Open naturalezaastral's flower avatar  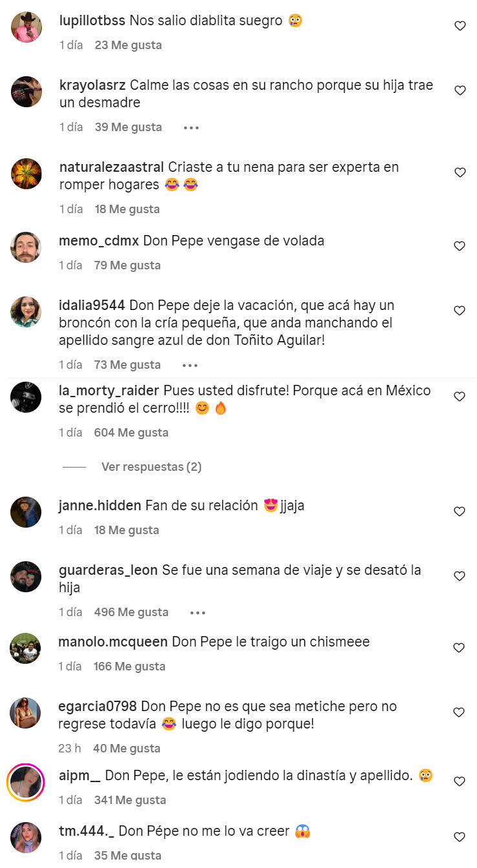[26, 174]
